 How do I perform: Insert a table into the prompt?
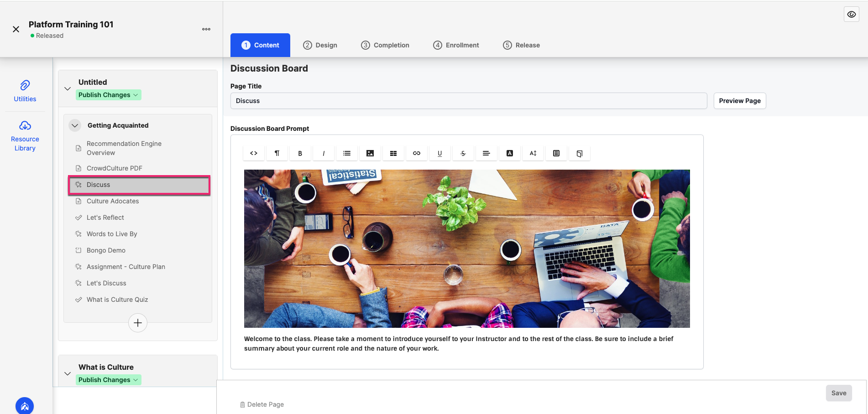pos(393,153)
